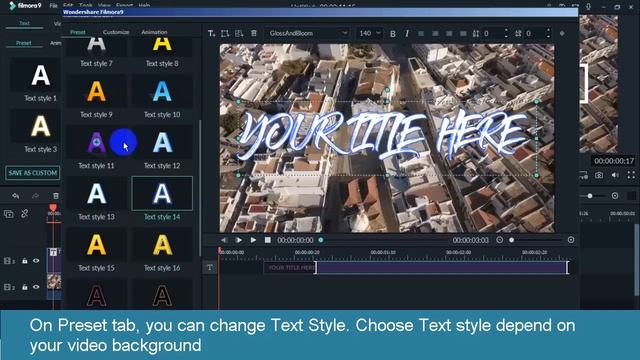Click the main timeline delete trash icon
The height and width of the screenshot is (360, 640).
pos(56,196)
